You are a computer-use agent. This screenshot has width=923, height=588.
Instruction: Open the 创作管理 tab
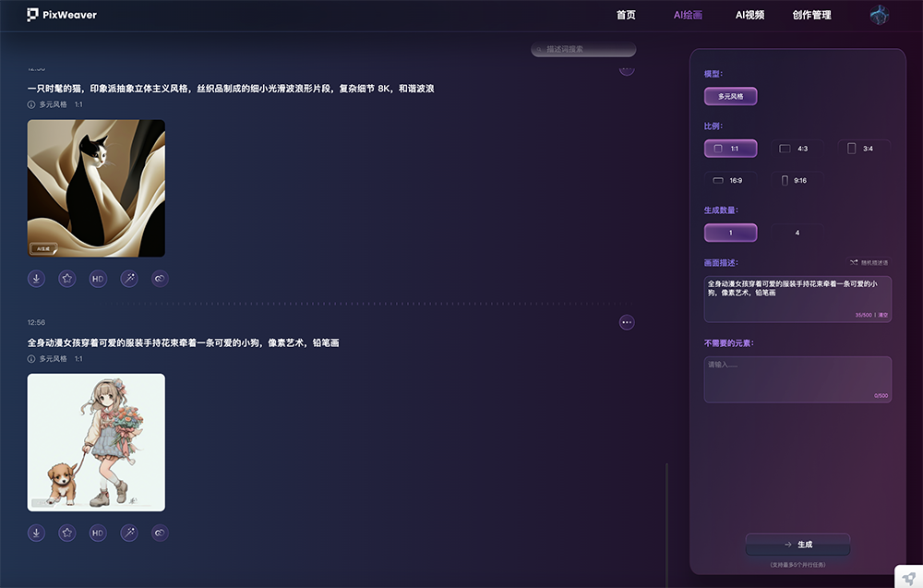click(x=811, y=15)
